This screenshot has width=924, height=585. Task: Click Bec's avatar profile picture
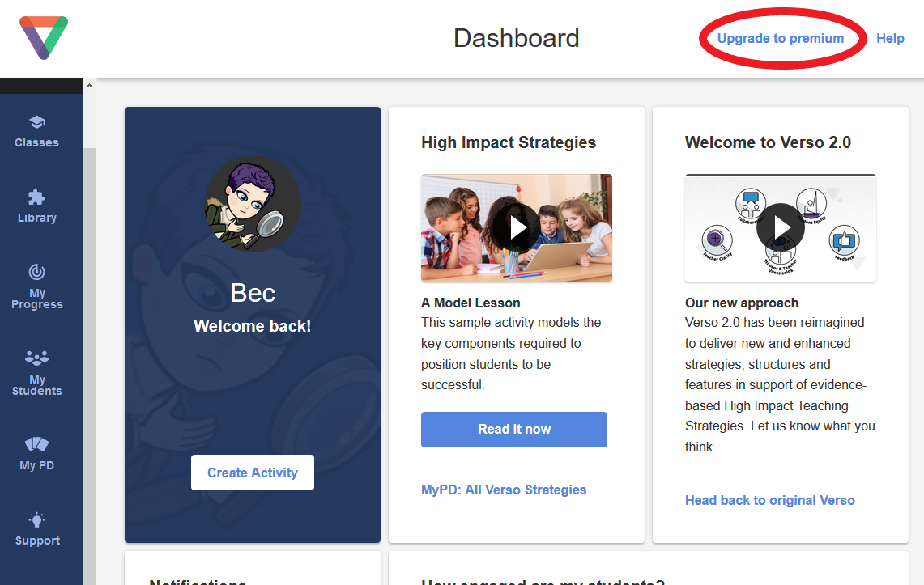[253, 204]
